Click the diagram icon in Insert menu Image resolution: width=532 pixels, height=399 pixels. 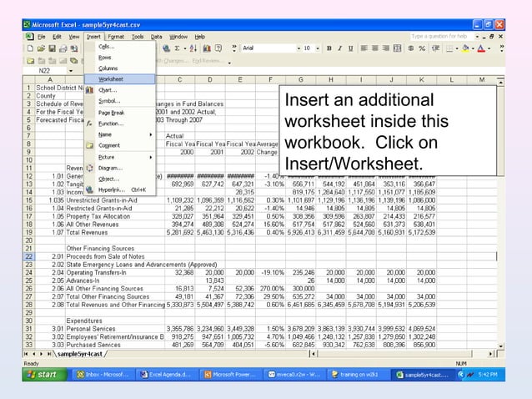point(89,168)
